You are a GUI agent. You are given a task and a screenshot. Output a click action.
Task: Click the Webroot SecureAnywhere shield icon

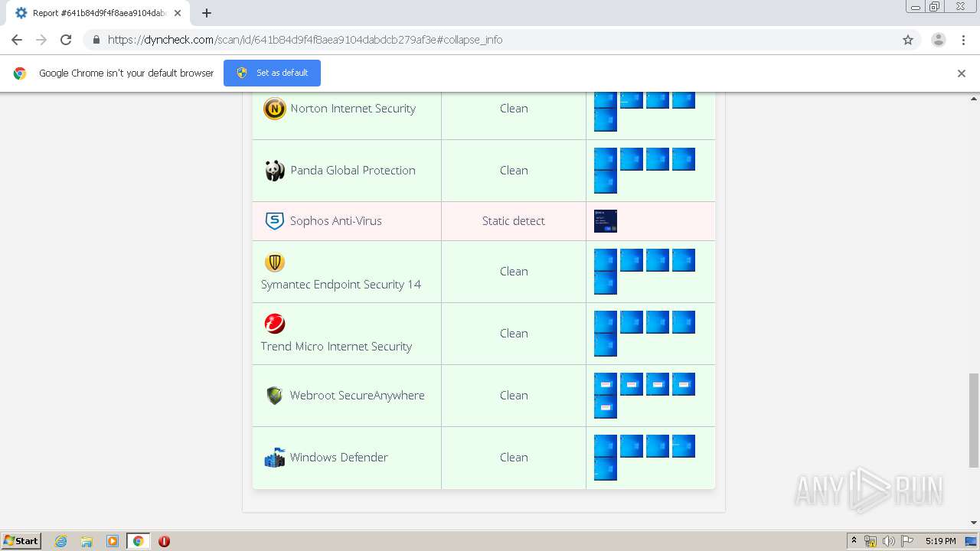274,396
